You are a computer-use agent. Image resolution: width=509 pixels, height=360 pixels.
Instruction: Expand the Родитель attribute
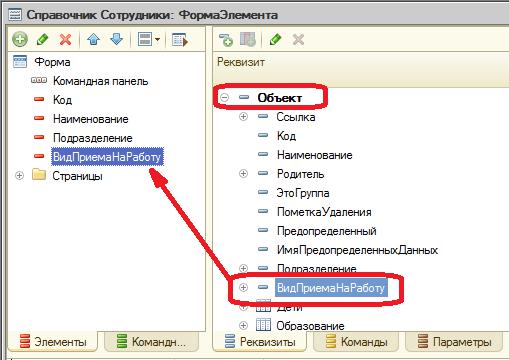pyautogui.click(x=243, y=173)
